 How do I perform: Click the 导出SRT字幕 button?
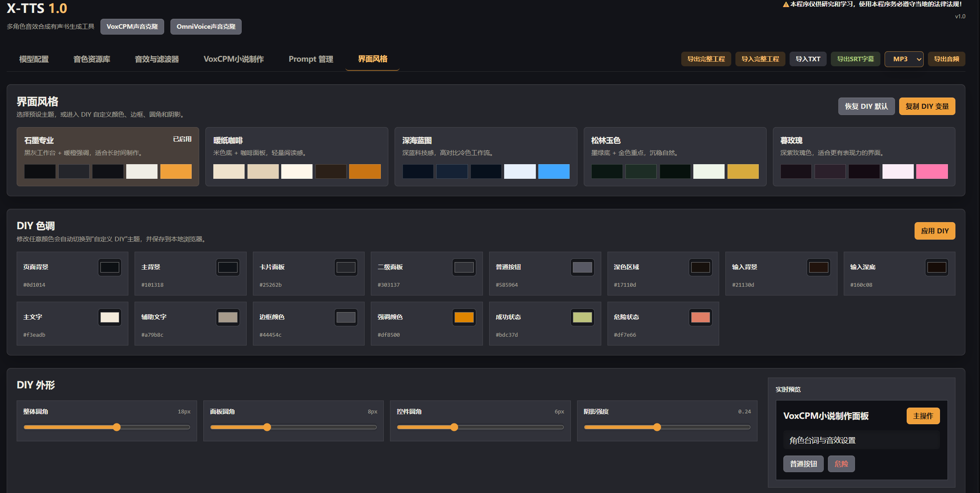click(x=855, y=59)
